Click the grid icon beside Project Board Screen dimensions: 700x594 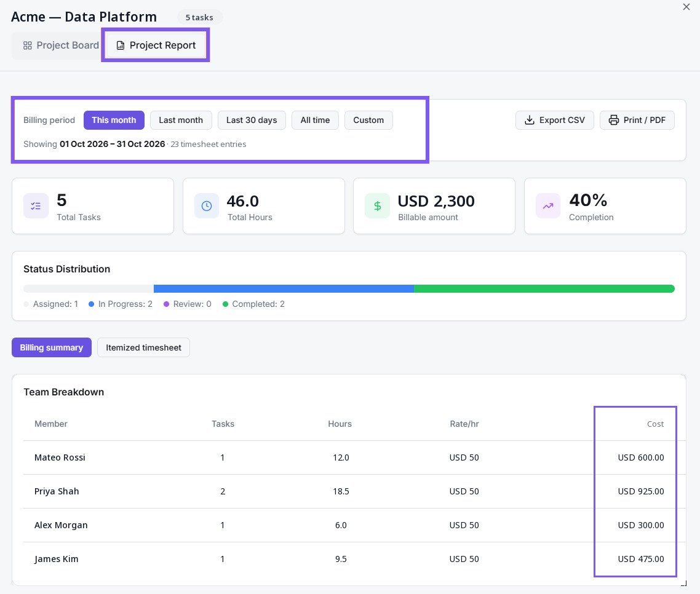click(x=28, y=46)
